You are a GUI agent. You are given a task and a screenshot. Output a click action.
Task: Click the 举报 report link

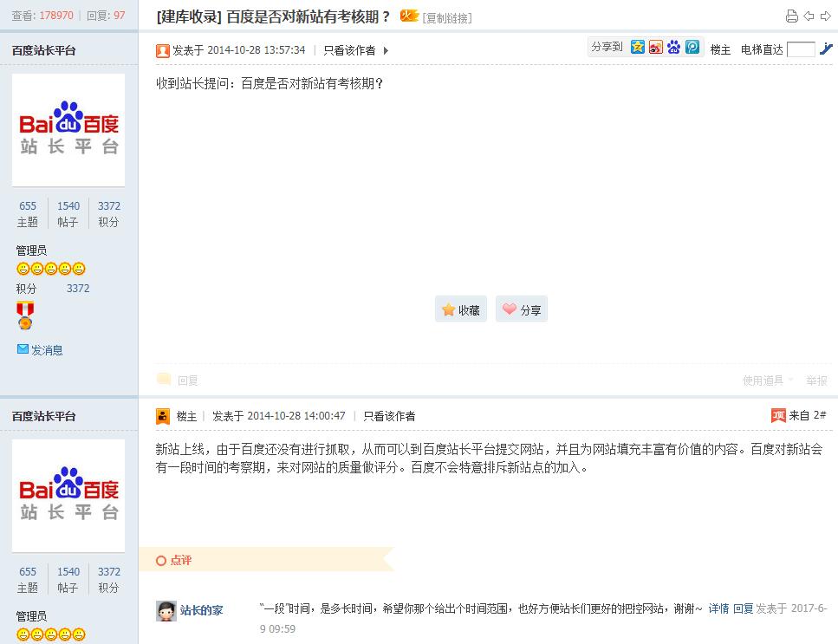(816, 381)
